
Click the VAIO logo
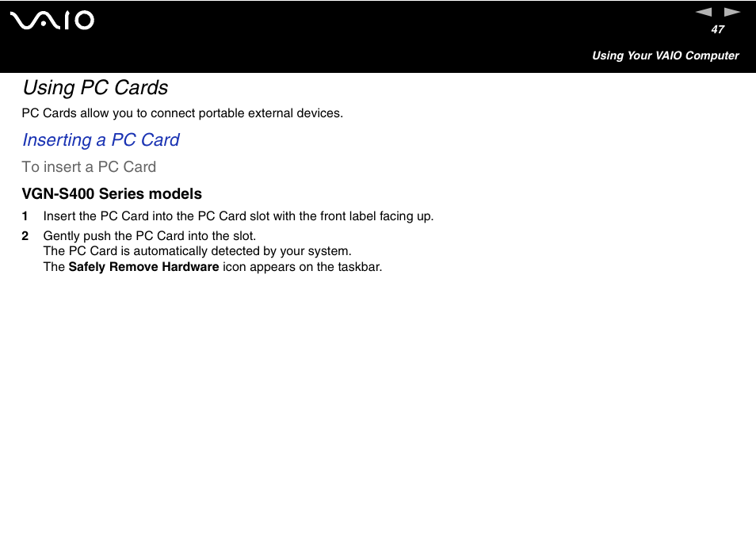tap(52, 21)
